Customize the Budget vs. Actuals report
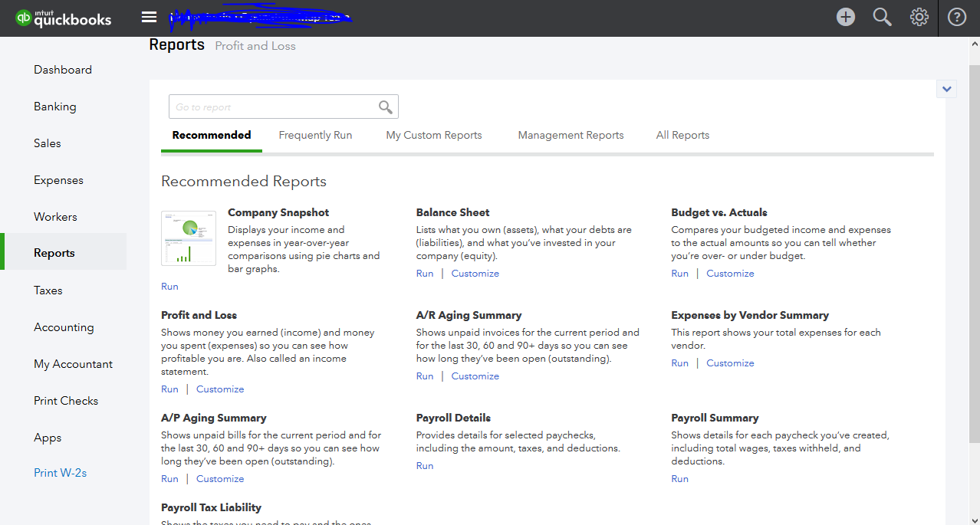980x525 pixels. (x=730, y=274)
